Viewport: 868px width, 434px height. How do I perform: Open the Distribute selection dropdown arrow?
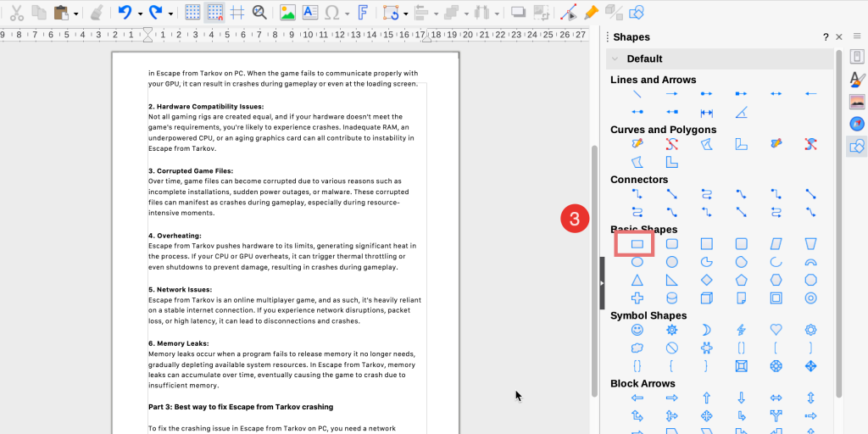(x=497, y=14)
